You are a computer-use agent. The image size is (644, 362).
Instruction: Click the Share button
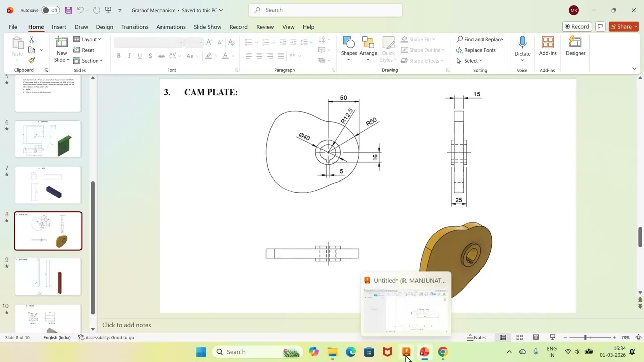pyautogui.click(x=623, y=27)
